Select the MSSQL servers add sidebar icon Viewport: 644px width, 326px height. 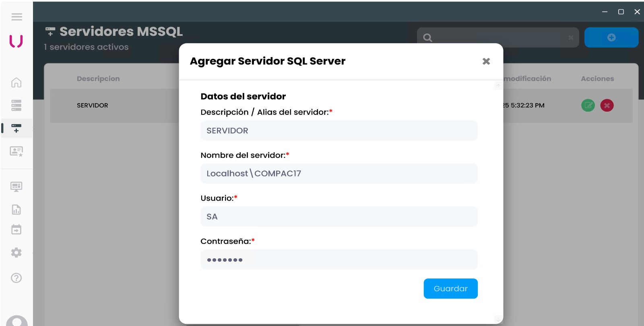click(16, 128)
